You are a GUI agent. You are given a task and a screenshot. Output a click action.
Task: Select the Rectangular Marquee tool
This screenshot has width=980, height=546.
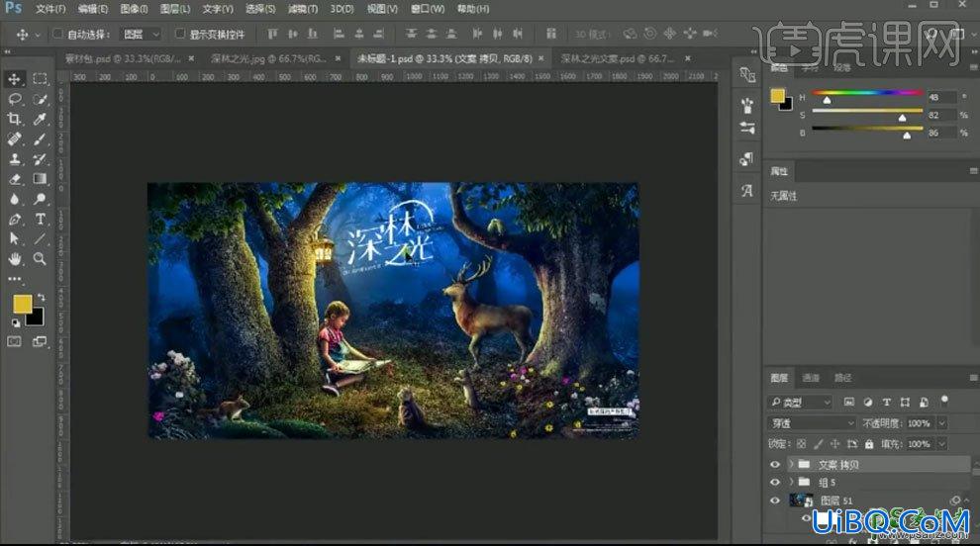click(40, 79)
